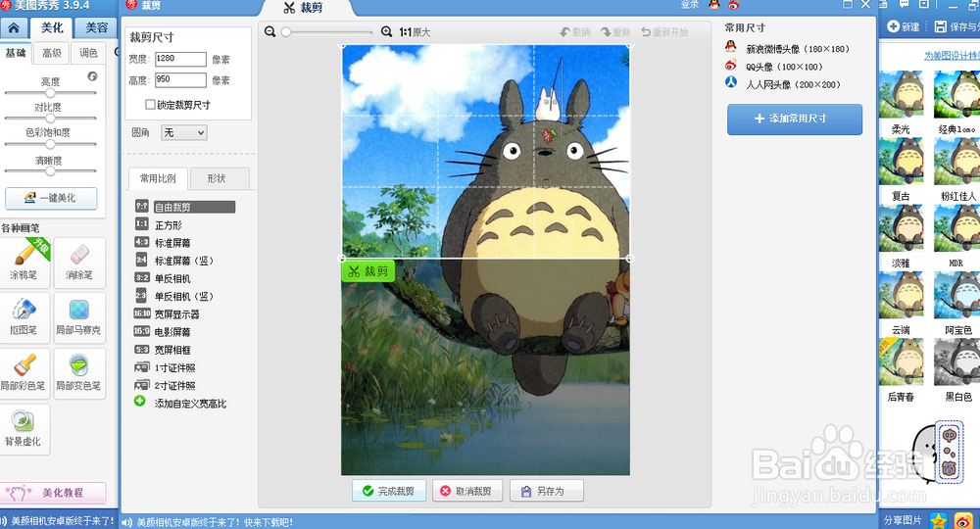This screenshot has width=980, height=529.
Task: Switch to the 美化 tab
Action: tap(52, 28)
